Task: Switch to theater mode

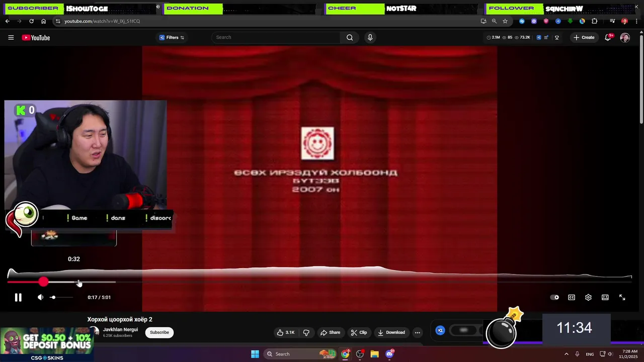Action: coord(605,297)
